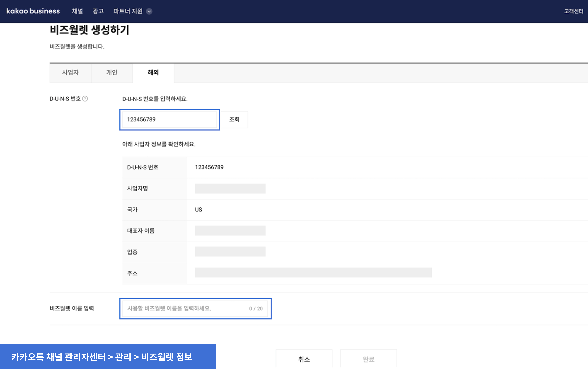Click the 취소 cancel button
The image size is (588, 369).
tap(304, 359)
